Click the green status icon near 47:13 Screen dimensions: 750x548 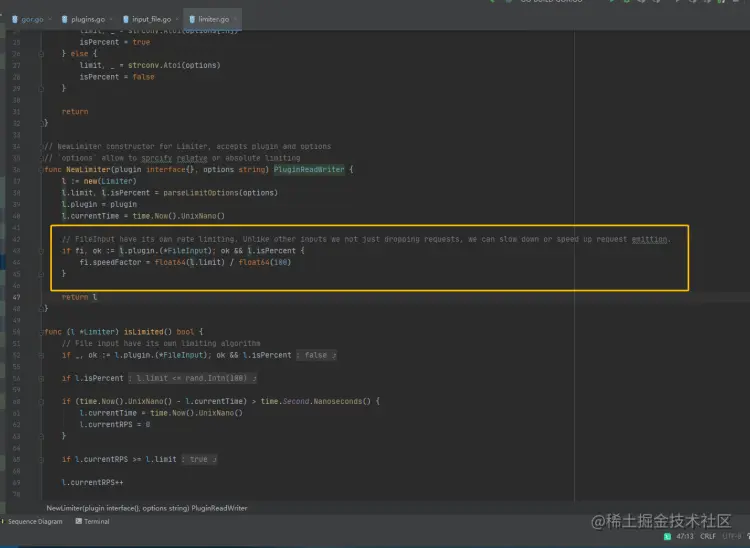667,537
